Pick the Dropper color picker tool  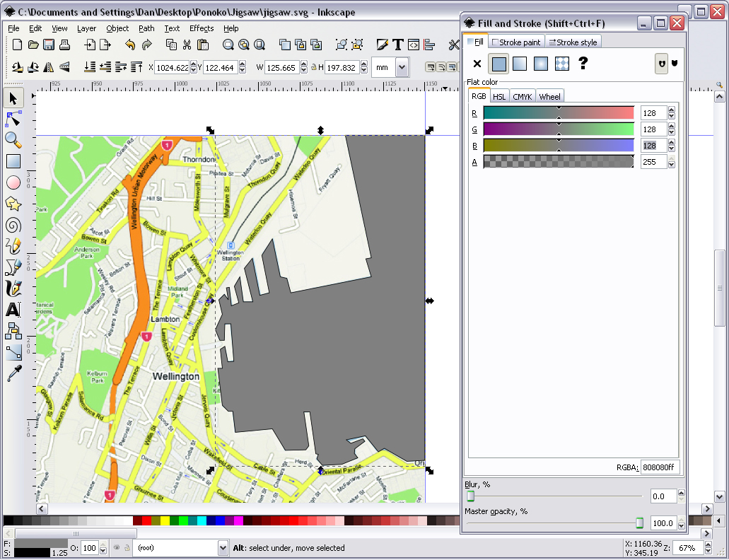coord(13,373)
